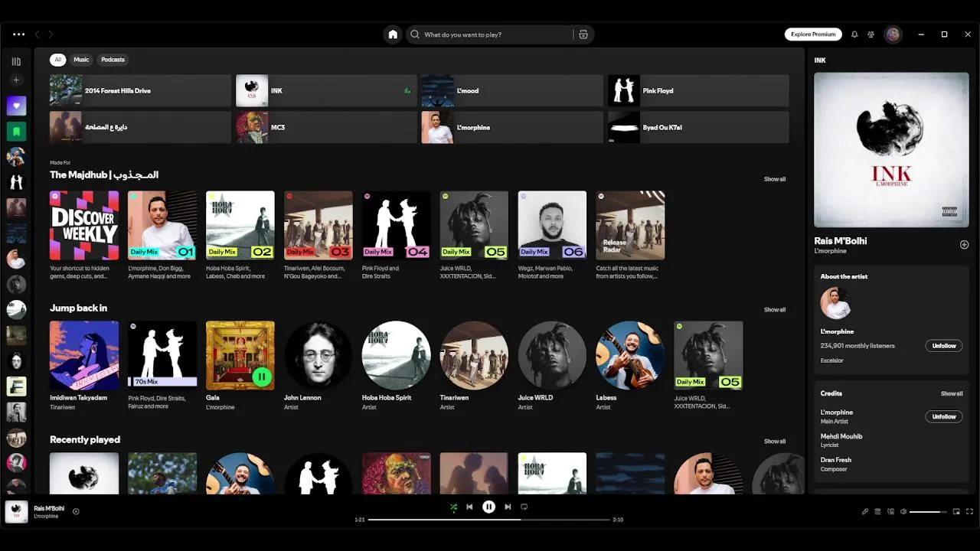The image size is (980, 551).
Task: Click Rais M'Bolhi title in player bar
Action: pos(49,508)
